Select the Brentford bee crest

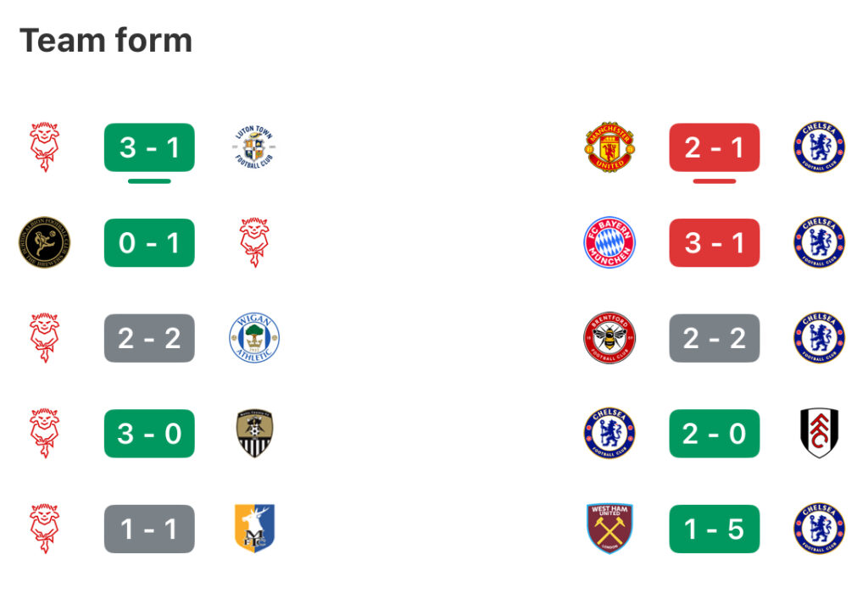coord(609,338)
